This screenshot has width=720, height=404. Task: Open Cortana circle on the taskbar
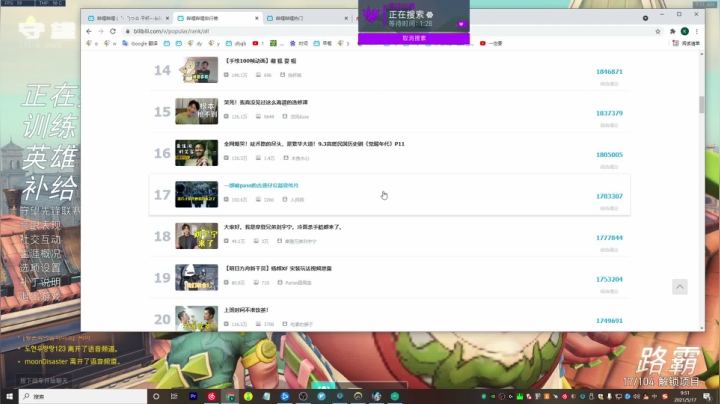point(156,396)
